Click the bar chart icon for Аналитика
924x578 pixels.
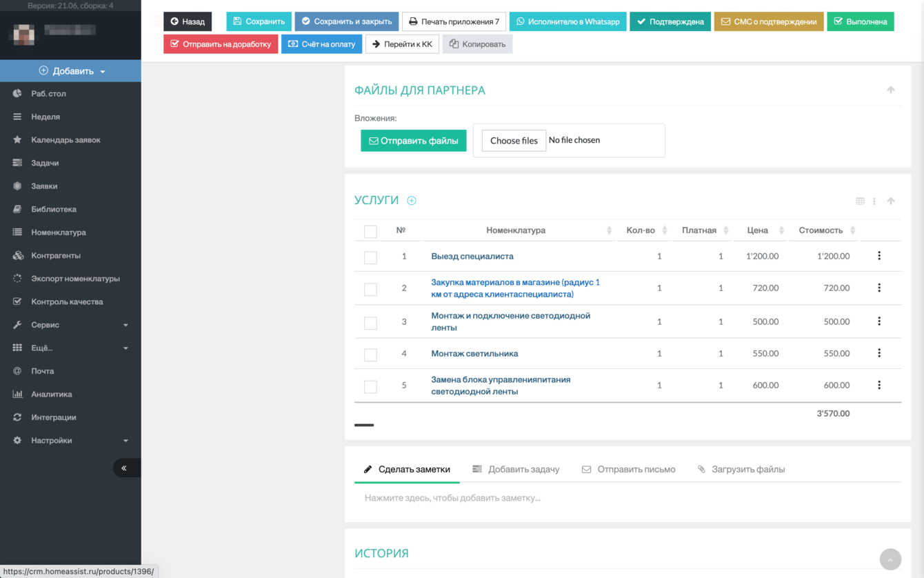coord(17,394)
